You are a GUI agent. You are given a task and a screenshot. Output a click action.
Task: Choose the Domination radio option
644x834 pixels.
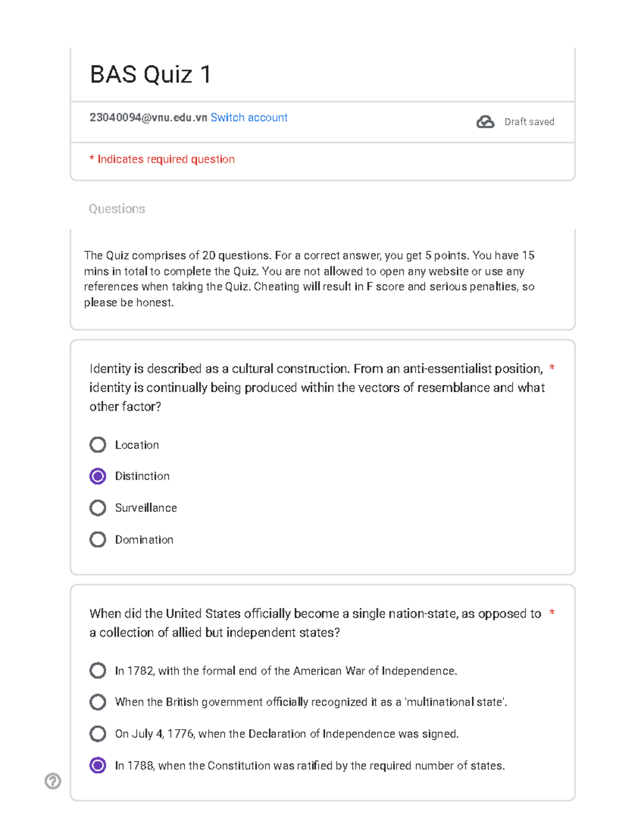[x=98, y=539]
